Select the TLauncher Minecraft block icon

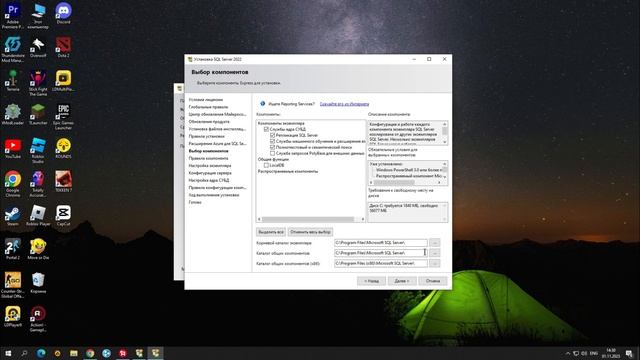pos(38,114)
